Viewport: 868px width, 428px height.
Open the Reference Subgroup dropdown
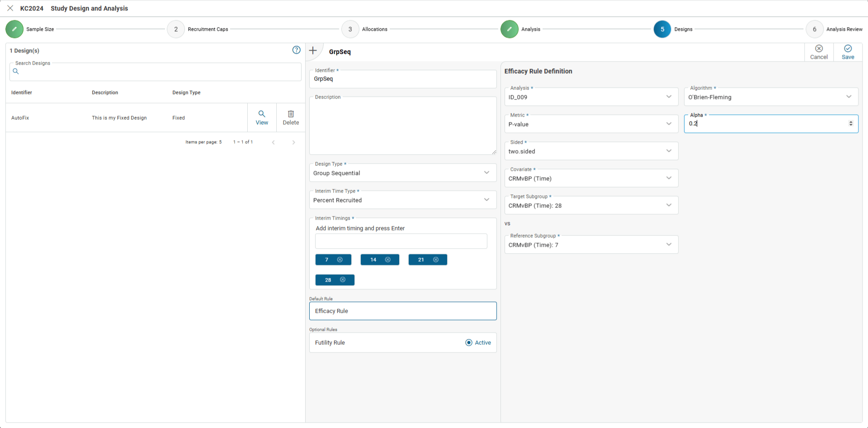pyautogui.click(x=591, y=245)
